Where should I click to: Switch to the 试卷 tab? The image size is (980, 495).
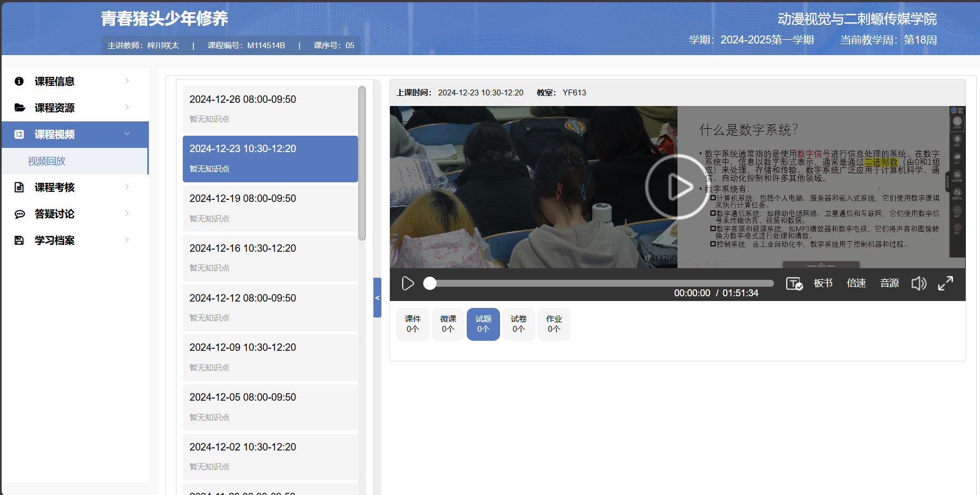[519, 324]
